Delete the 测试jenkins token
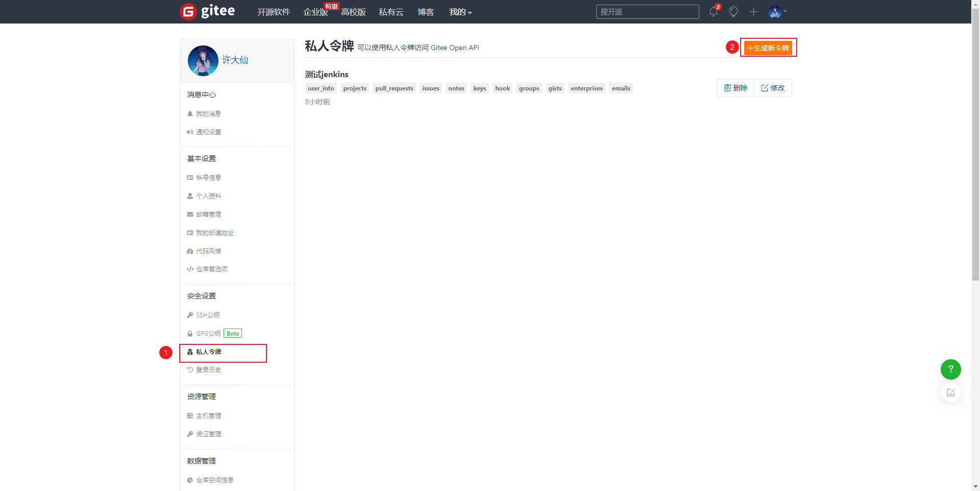980x491 pixels. tap(736, 88)
